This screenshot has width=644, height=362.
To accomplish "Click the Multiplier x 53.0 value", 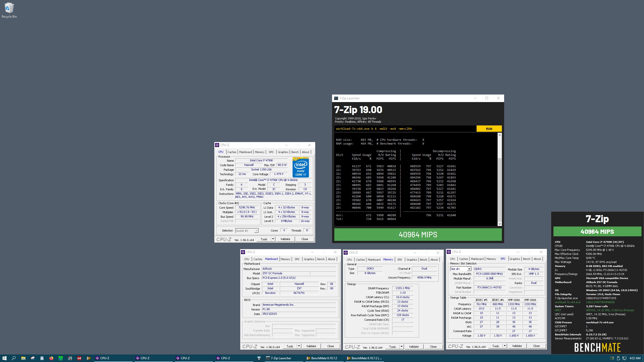I will [247, 212].
